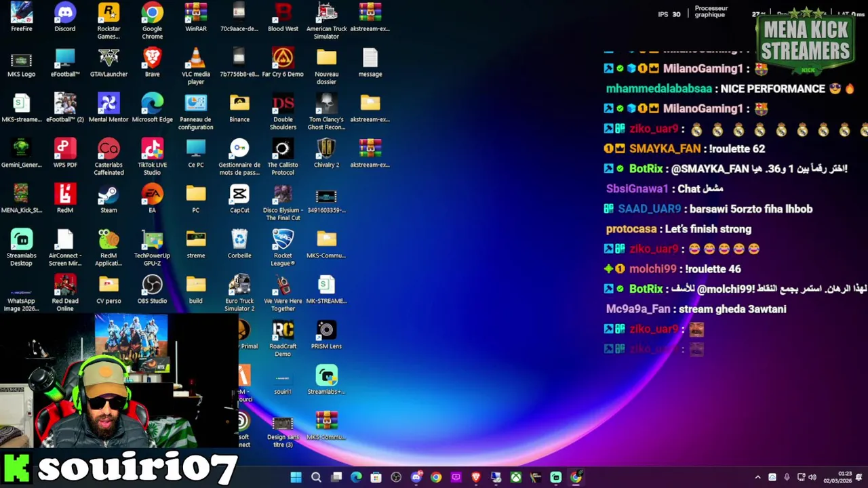Launch Discord from the desktop icon
The image size is (868, 488).
coord(65,17)
